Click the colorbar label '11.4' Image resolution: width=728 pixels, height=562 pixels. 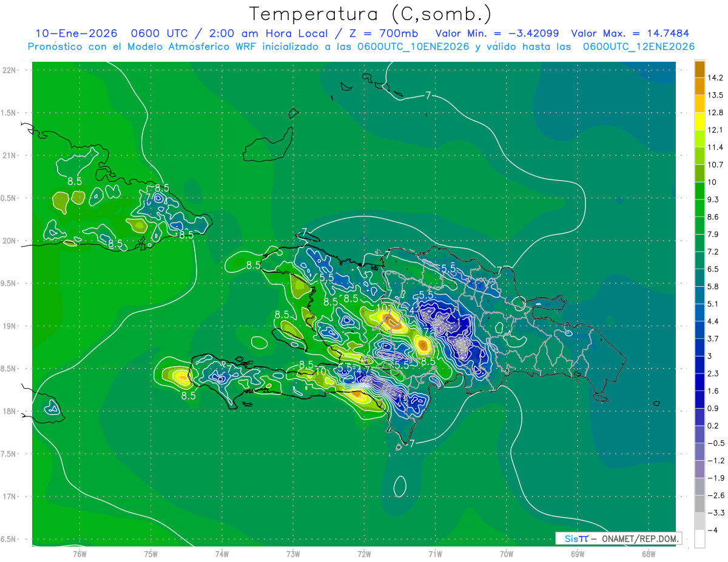pyautogui.click(x=715, y=147)
